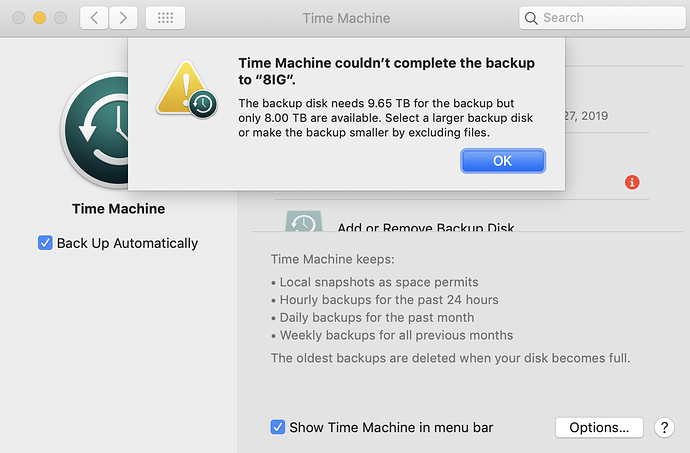Click 'Local snapshots as space permits' text
Viewport: 690px width, 453px height.
pos(379,282)
